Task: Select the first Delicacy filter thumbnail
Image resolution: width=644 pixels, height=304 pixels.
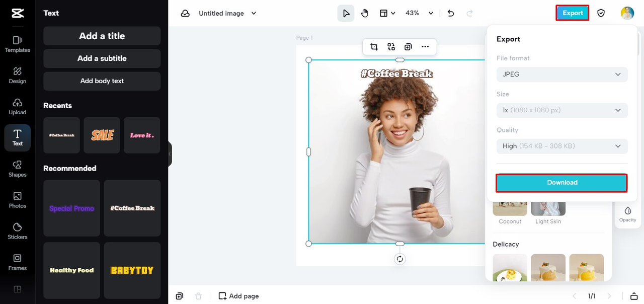Action: [510, 268]
